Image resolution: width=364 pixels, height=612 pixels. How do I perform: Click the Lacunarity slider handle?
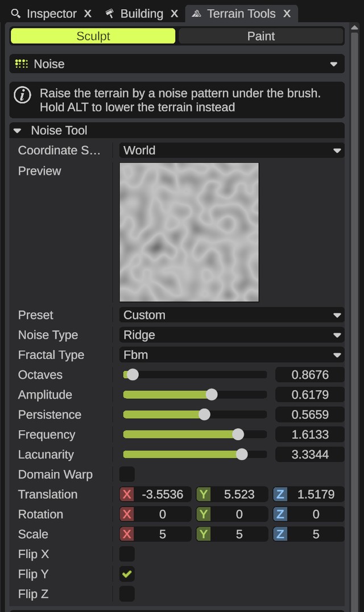click(x=242, y=454)
